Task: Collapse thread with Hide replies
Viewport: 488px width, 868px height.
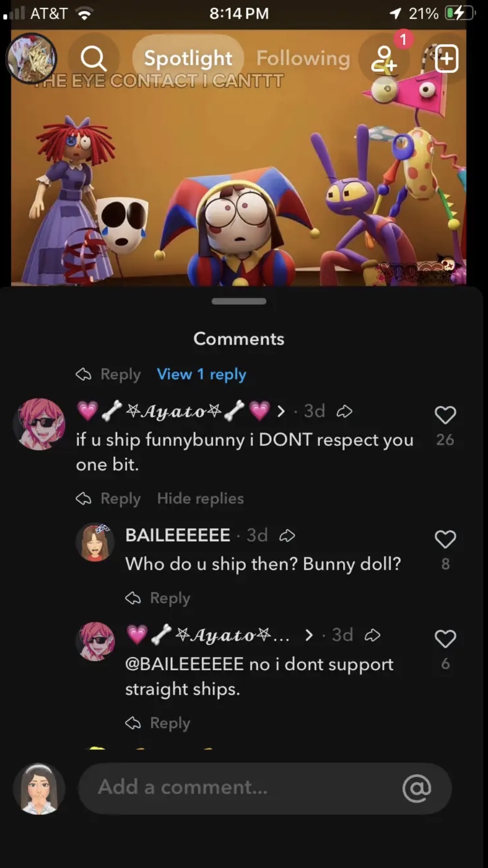Action: click(201, 499)
